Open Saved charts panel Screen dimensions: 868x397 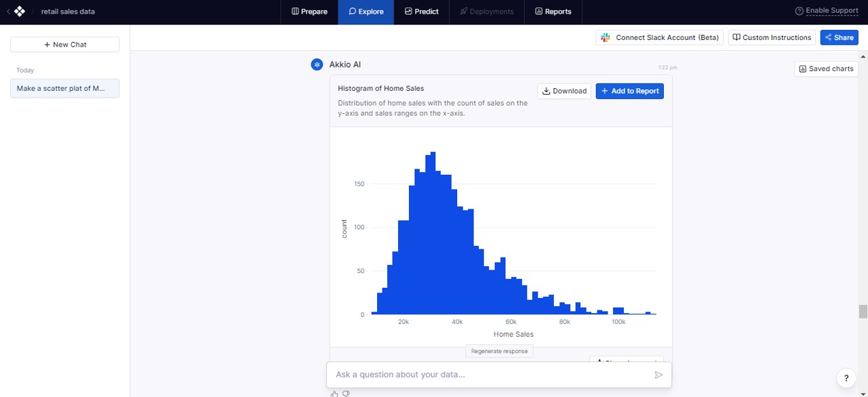(826, 68)
